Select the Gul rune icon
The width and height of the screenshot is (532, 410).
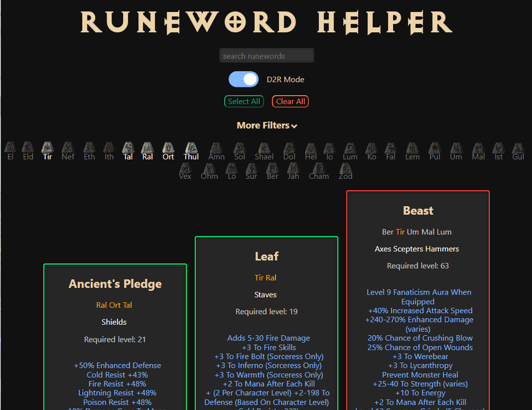[518, 148]
